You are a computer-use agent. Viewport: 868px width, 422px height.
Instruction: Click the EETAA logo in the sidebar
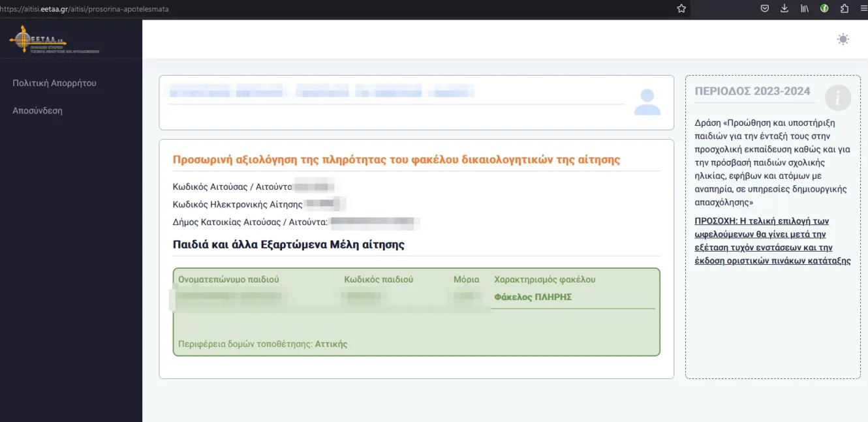(54, 40)
